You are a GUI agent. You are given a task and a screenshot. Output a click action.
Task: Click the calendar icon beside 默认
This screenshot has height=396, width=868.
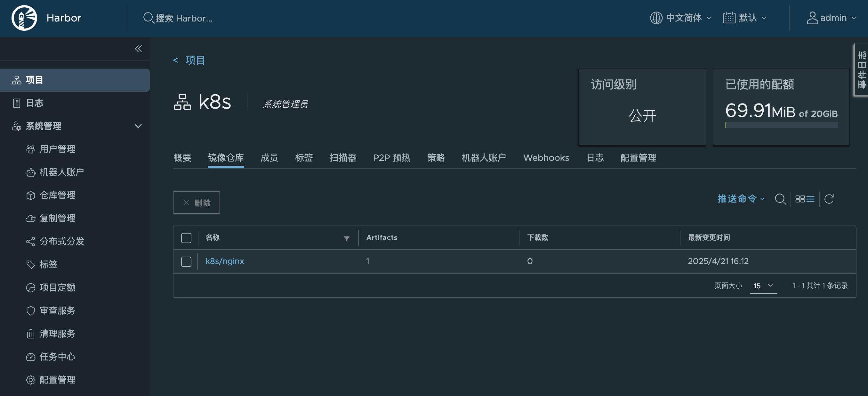pyautogui.click(x=729, y=18)
